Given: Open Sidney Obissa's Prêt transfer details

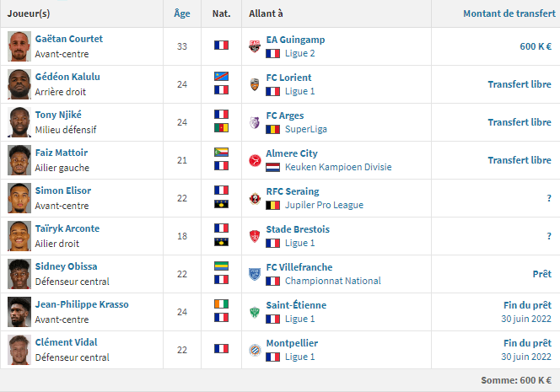Looking at the screenshot, I should [x=541, y=274].
